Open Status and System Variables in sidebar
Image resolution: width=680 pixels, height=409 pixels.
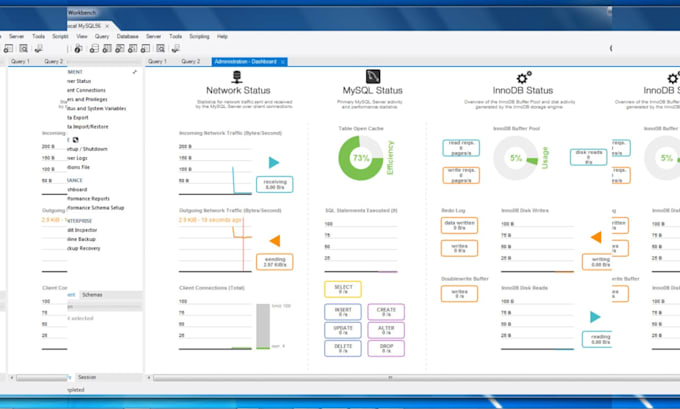[96, 108]
